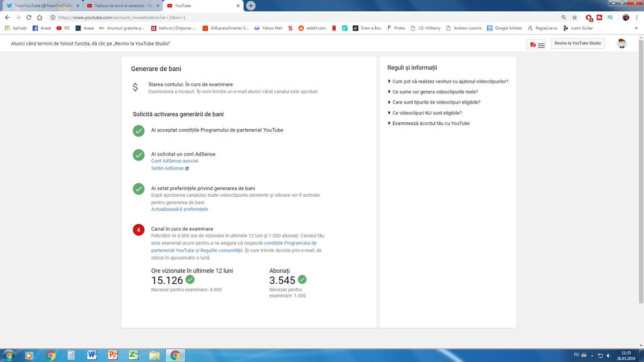View site information via the icon in the URL bar
The height and width of the screenshot is (362, 644).
54,17
